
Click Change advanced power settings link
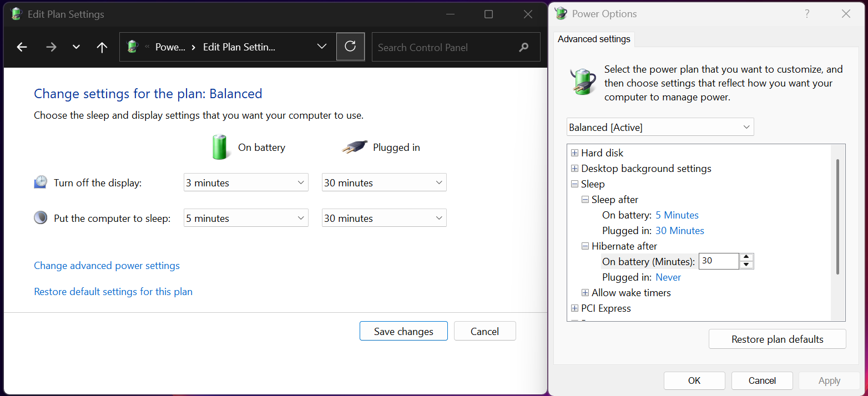point(107,266)
